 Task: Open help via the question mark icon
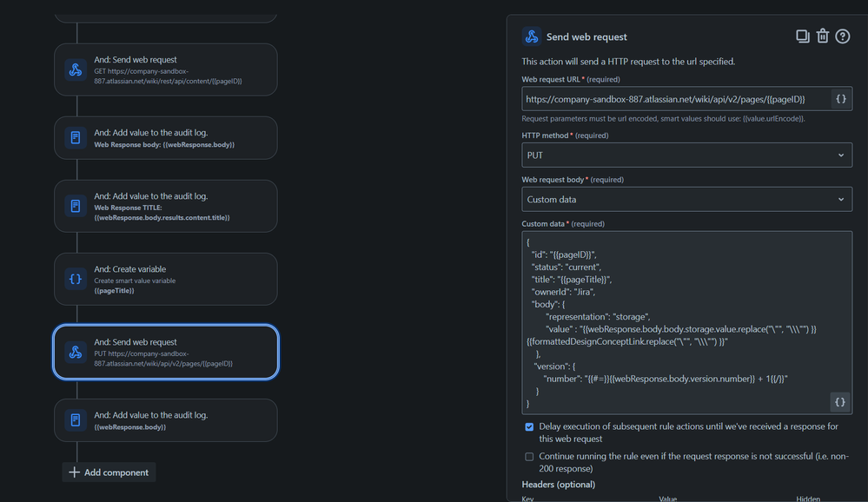843,36
